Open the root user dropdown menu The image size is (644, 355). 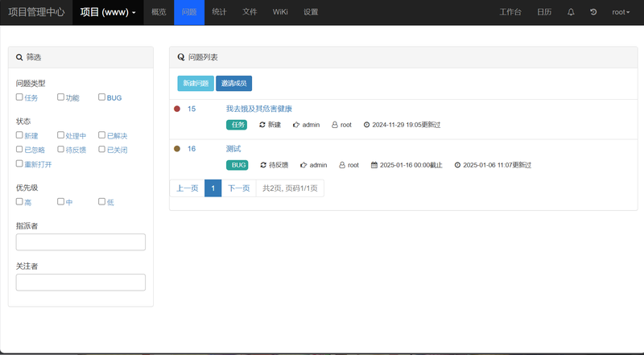click(x=621, y=12)
